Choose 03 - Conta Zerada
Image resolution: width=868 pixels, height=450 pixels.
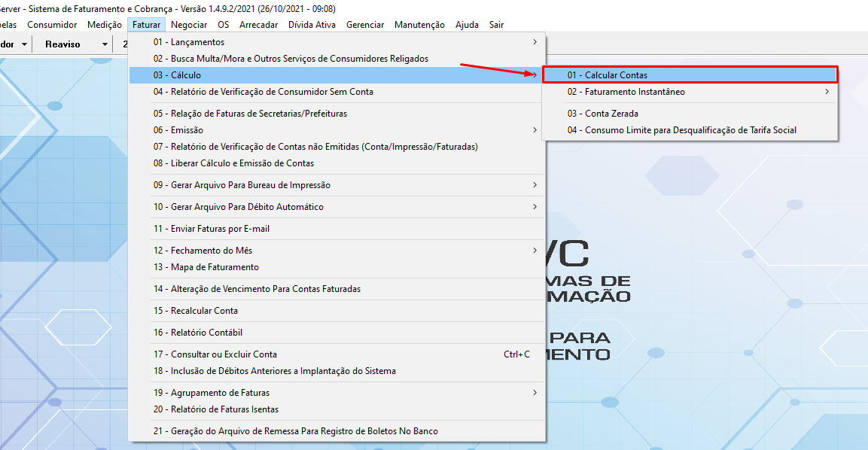[602, 114]
